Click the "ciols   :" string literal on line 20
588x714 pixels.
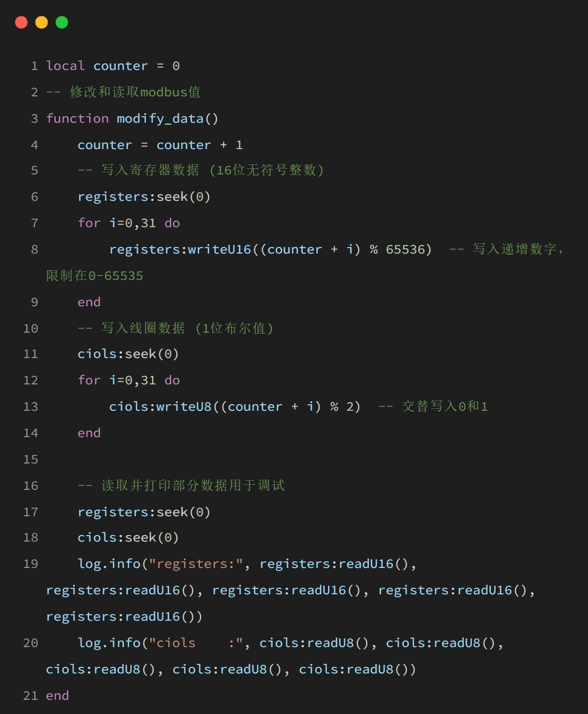click(196, 643)
